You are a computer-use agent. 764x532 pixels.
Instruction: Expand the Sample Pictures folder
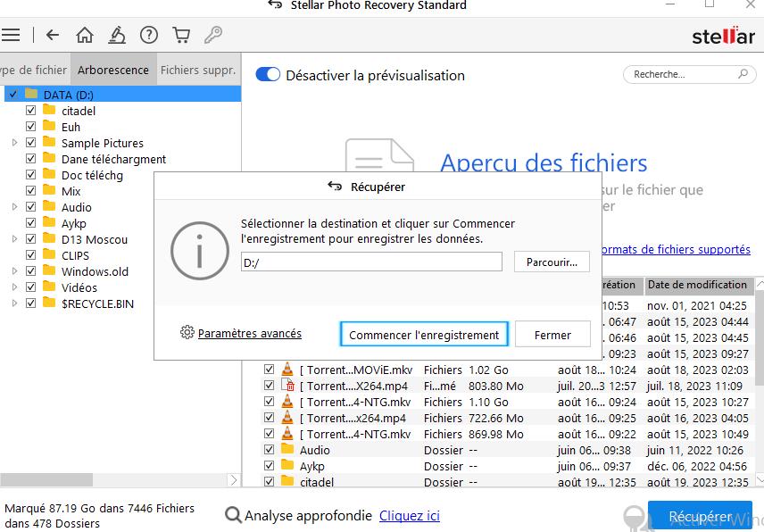point(14,143)
